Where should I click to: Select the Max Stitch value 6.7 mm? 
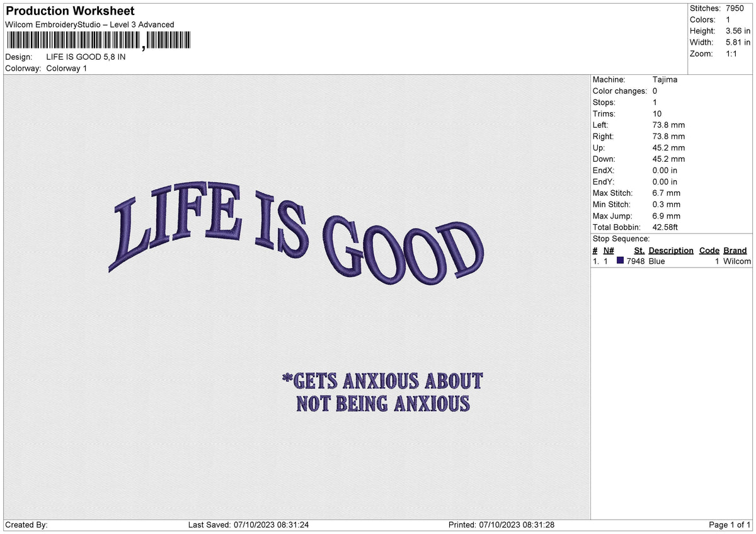point(667,193)
